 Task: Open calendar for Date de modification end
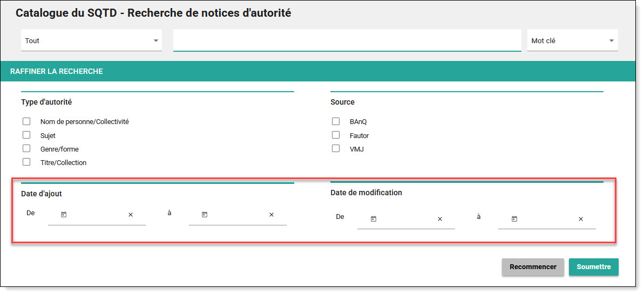514,219
